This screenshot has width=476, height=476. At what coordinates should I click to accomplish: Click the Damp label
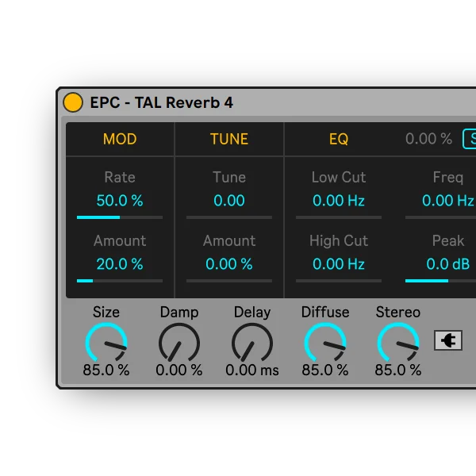[x=179, y=313]
